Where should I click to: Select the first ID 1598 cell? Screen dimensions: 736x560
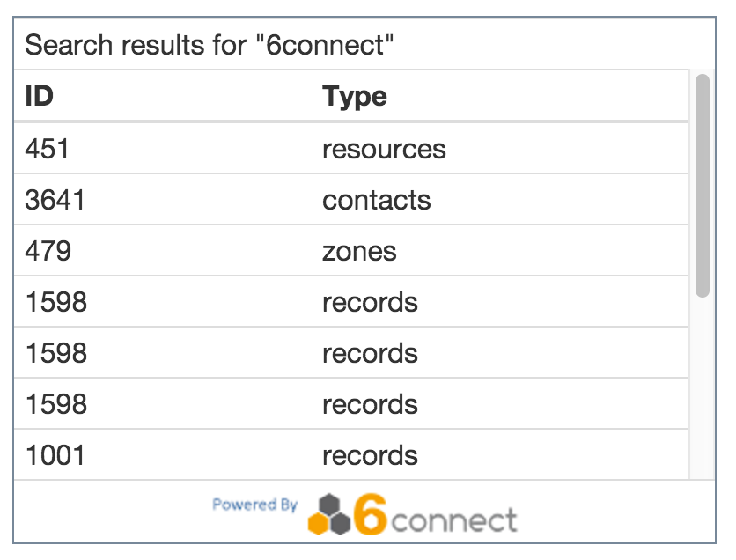tap(56, 302)
